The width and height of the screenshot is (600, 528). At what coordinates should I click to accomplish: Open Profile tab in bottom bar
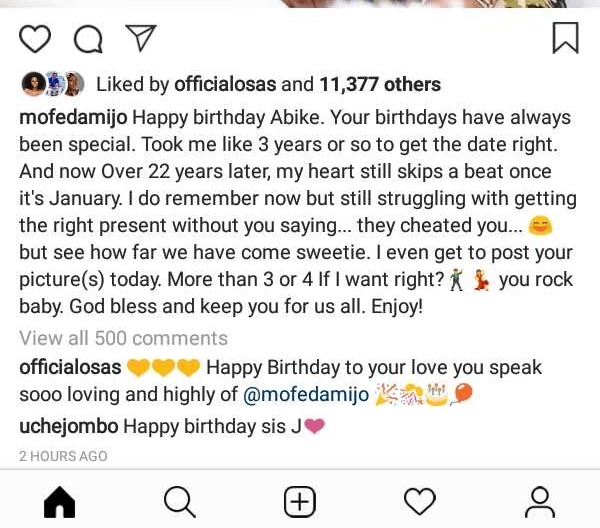pos(540,500)
